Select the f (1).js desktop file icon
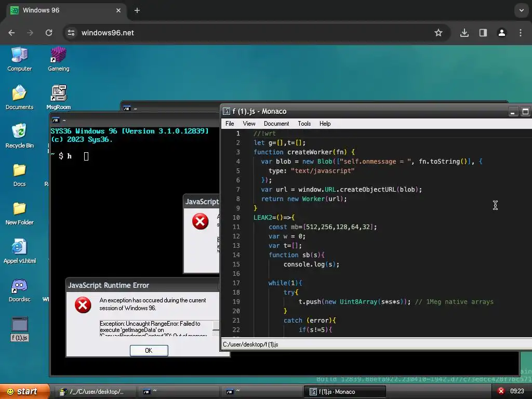This screenshot has height=399, width=532. [x=20, y=329]
